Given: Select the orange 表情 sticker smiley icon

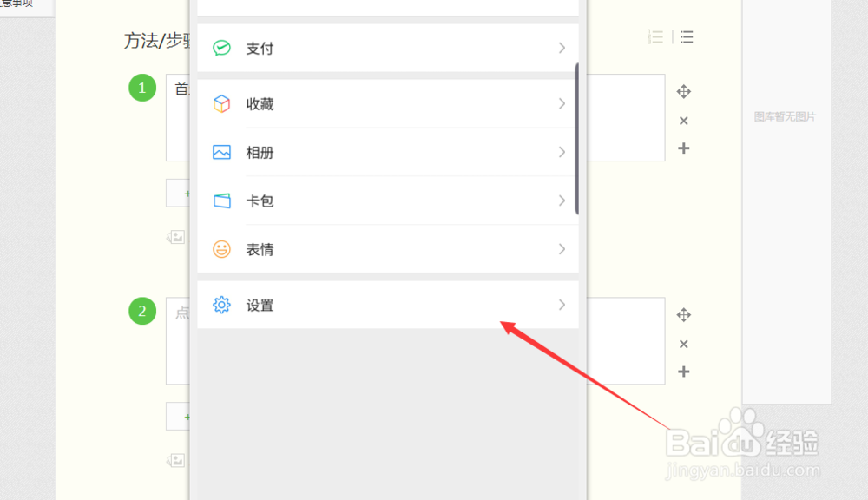Looking at the screenshot, I should tap(221, 249).
